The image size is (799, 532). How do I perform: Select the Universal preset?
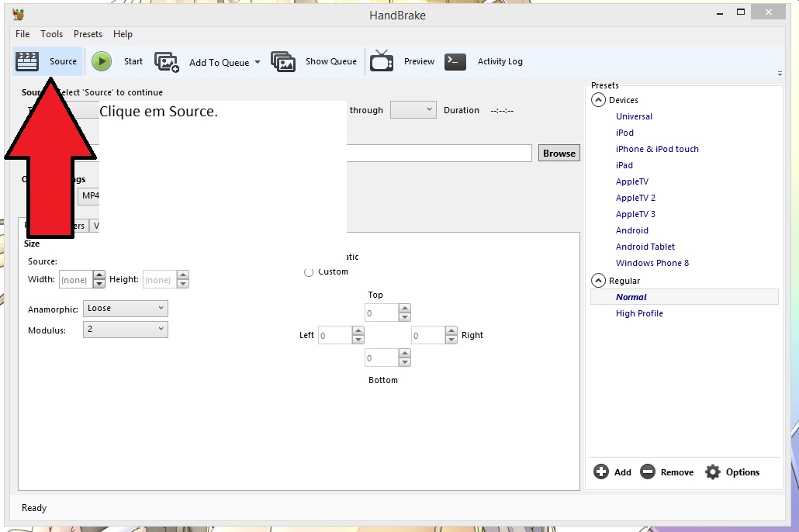[x=634, y=116]
